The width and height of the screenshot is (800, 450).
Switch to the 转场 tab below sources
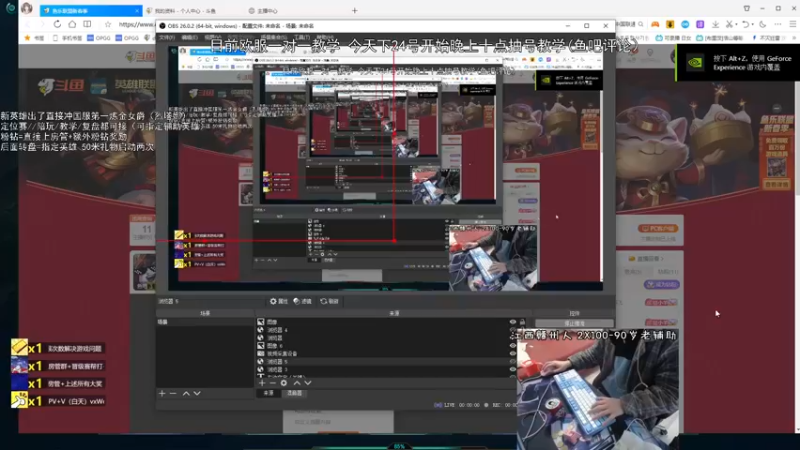tap(294, 393)
